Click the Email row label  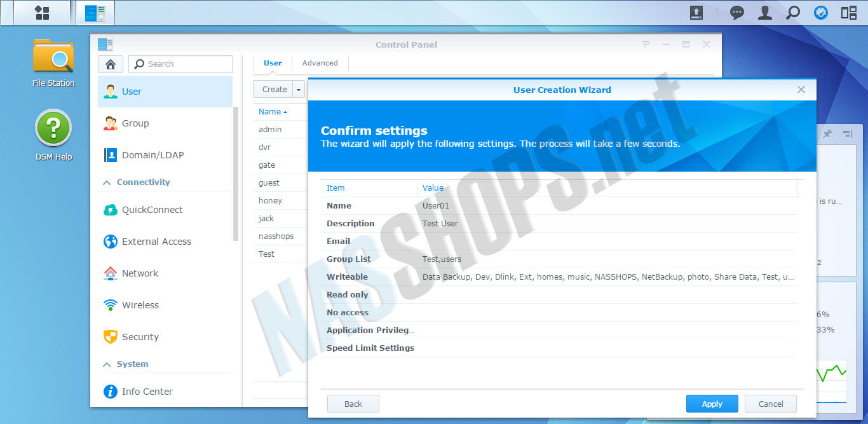338,242
